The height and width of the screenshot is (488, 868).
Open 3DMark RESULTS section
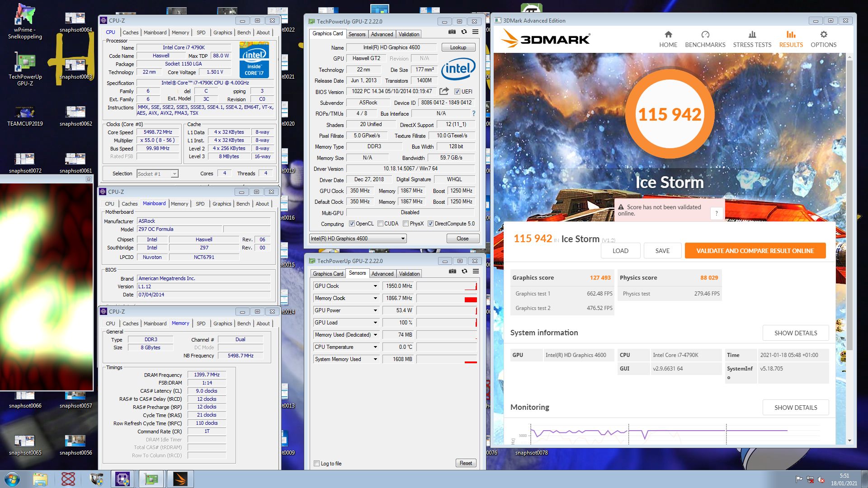pyautogui.click(x=791, y=39)
